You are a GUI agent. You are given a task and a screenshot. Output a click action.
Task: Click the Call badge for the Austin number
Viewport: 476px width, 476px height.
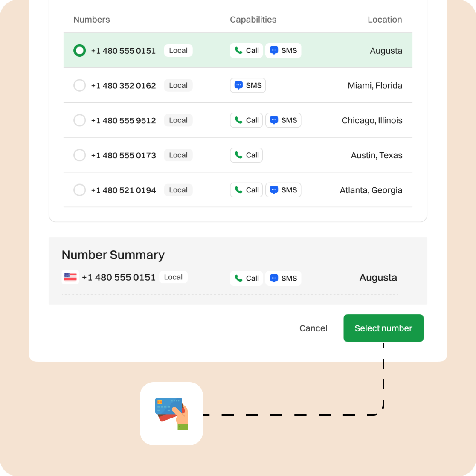click(x=247, y=155)
